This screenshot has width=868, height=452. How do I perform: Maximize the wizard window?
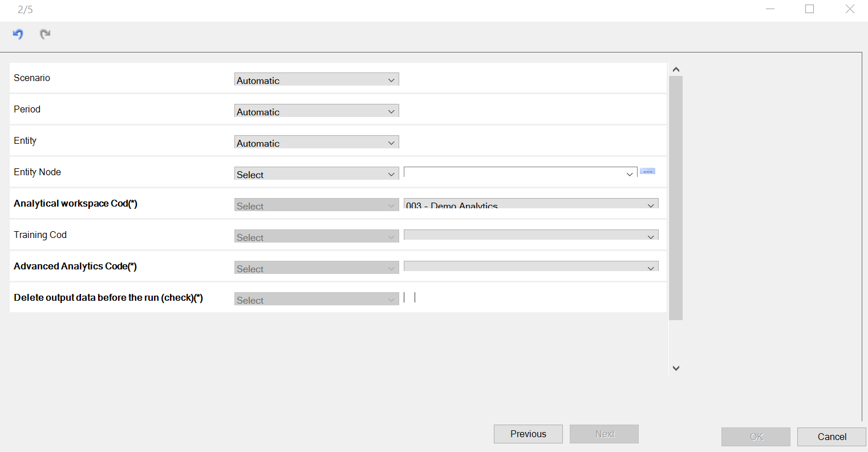[x=809, y=9]
